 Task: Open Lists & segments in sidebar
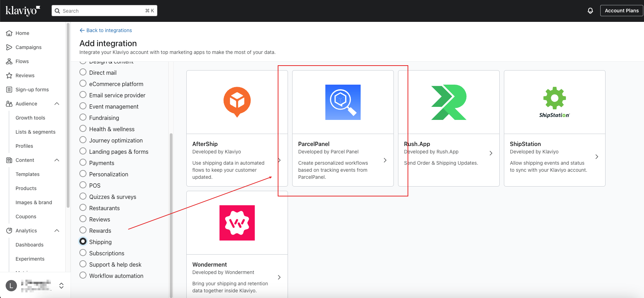pyautogui.click(x=35, y=132)
